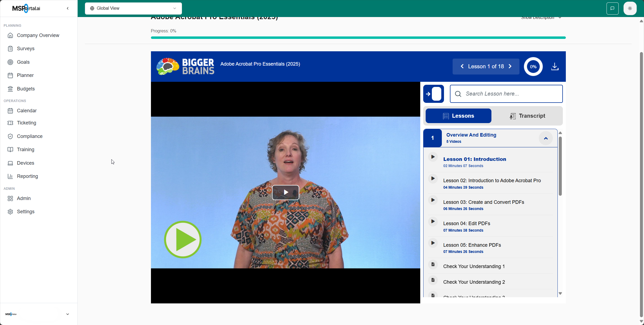Click in the Search Lesson here field
Image resolution: width=644 pixels, height=325 pixels.
pos(506,94)
